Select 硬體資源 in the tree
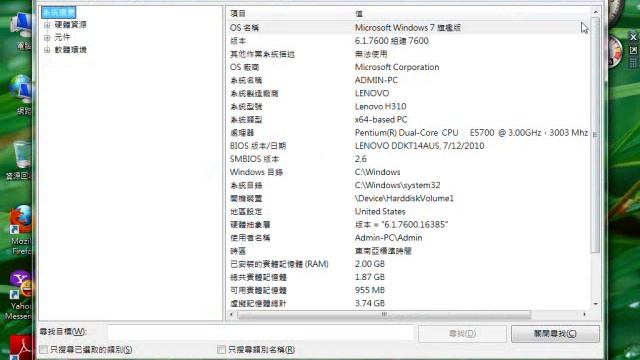Image resolution: width=640 pixels, height=360 pixels. tap(71, 25)
